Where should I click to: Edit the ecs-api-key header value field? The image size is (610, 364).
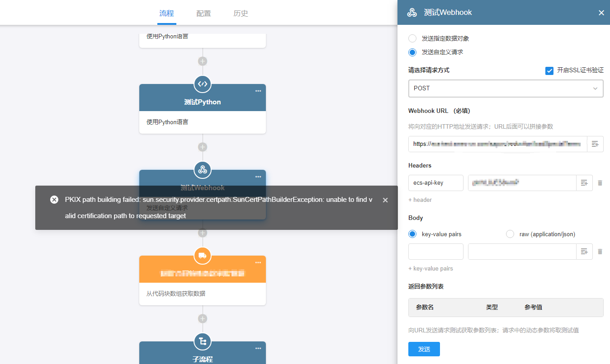[522, 183]
